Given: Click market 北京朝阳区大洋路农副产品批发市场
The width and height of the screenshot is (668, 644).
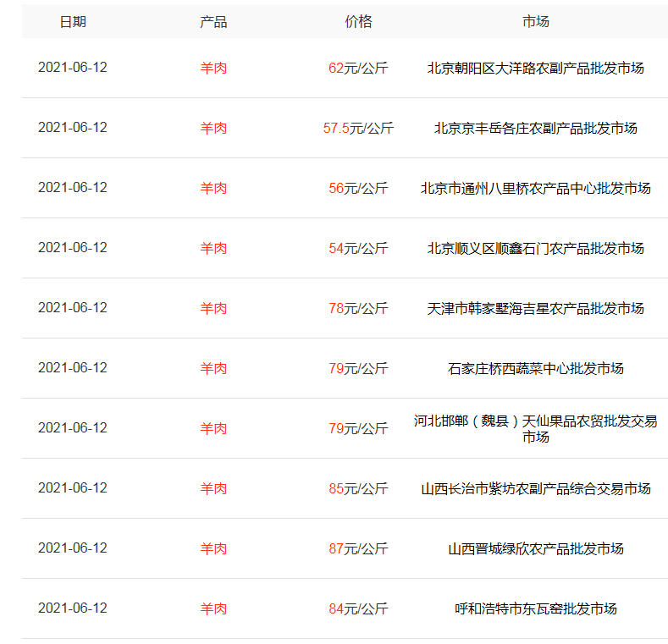Looking at the screenshot, I should [x=536, y=68].
